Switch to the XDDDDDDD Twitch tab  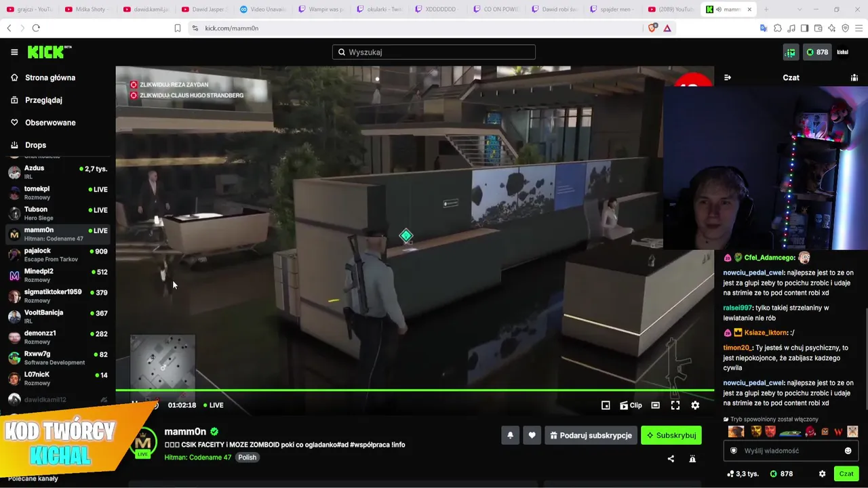(x=437, y=9)
